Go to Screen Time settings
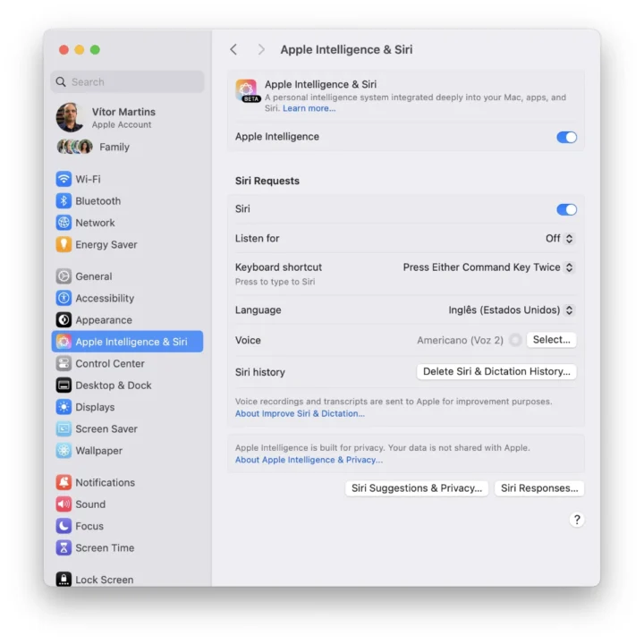Viewport: 644px width, 644px height. click(127, 547)
